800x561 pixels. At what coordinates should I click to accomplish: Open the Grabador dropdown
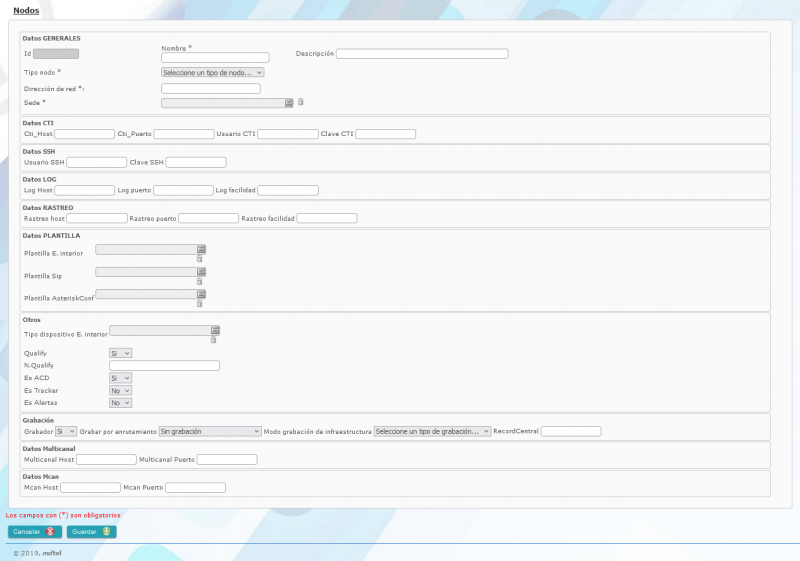(x=66, y=431)
